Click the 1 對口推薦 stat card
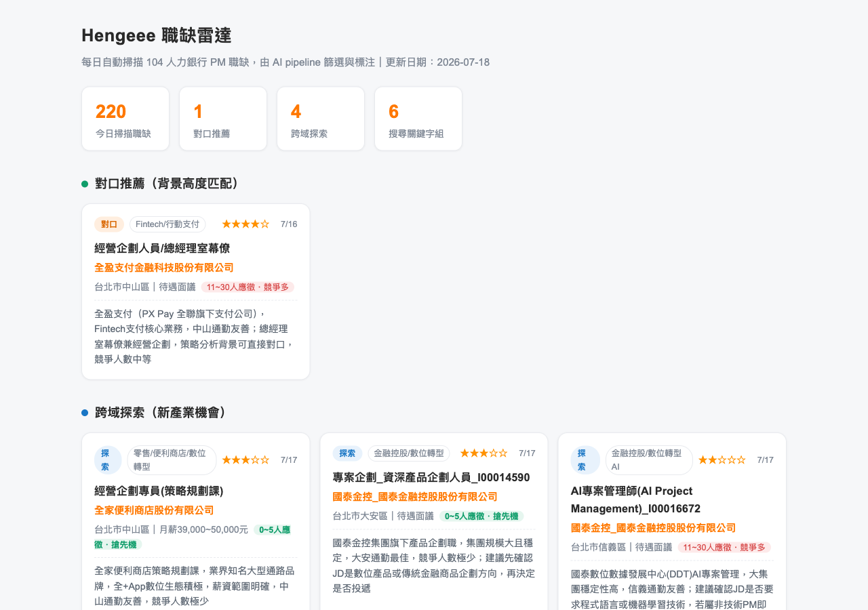The height and width of the screenshot is (610, 868). pos(223,119)
